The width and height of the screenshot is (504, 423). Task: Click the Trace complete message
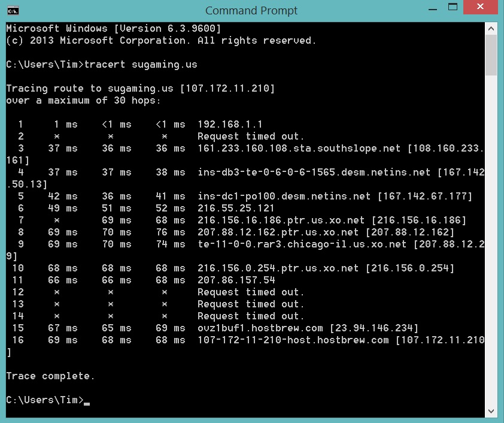(50, 376)
